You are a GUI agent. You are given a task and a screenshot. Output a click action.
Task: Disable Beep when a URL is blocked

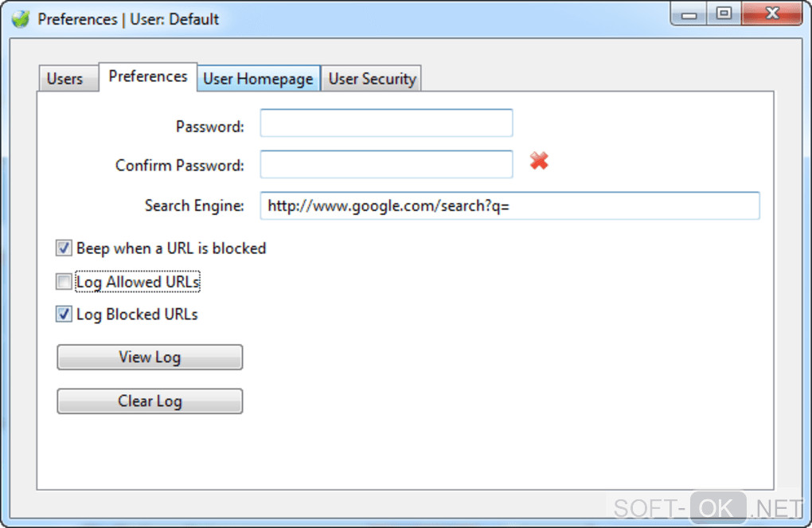[x=64, y=248]
